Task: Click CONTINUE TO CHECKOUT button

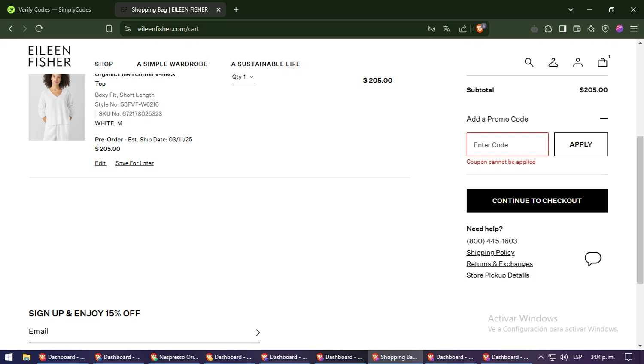Action: 537,201
